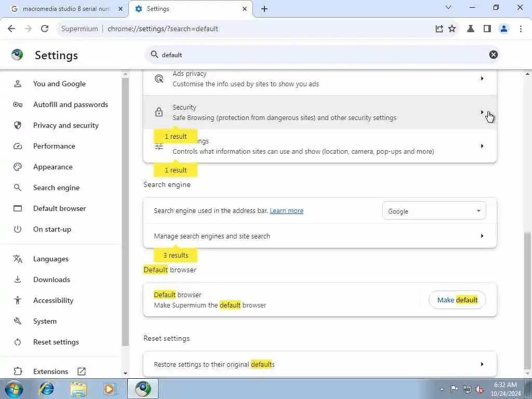Go back using the browser back arrow
This screenshot has width=532, height=399.
pyautogui.click(x=11, y=29)
